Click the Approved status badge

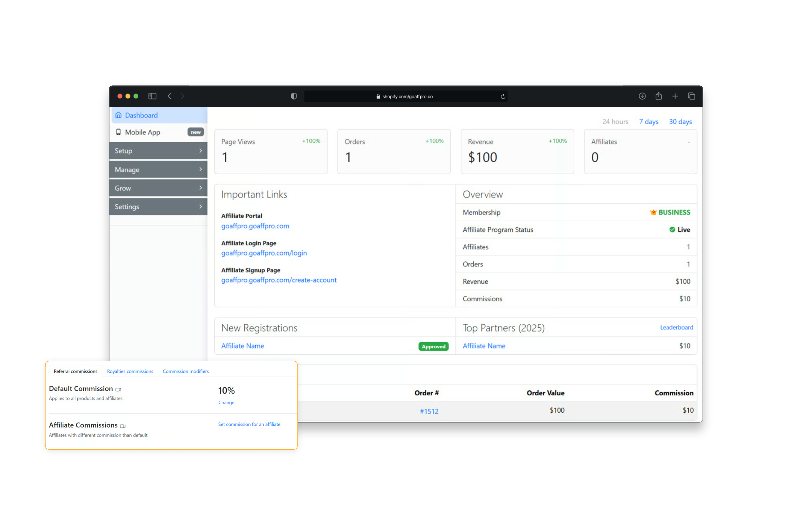(433, 346)
